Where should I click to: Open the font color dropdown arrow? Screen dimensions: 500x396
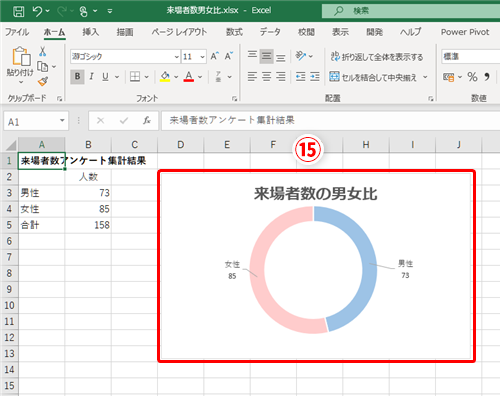[x=200, y=77]
